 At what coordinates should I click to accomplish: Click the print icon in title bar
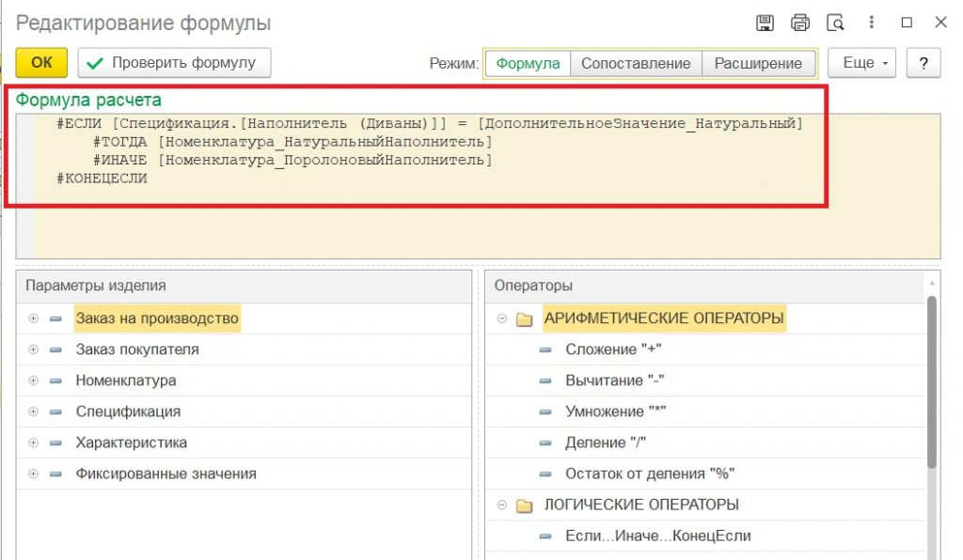click(x=799, y=23)
